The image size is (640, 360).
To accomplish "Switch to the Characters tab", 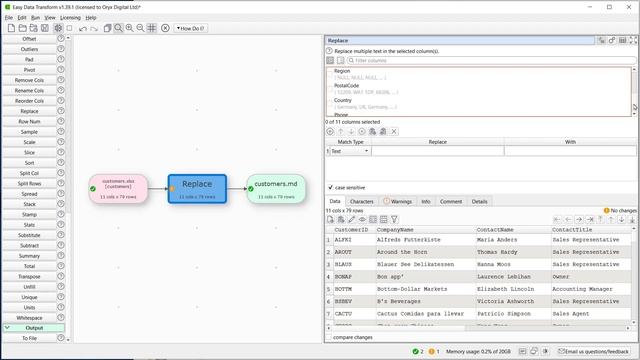I will click(x=362, y=202).
